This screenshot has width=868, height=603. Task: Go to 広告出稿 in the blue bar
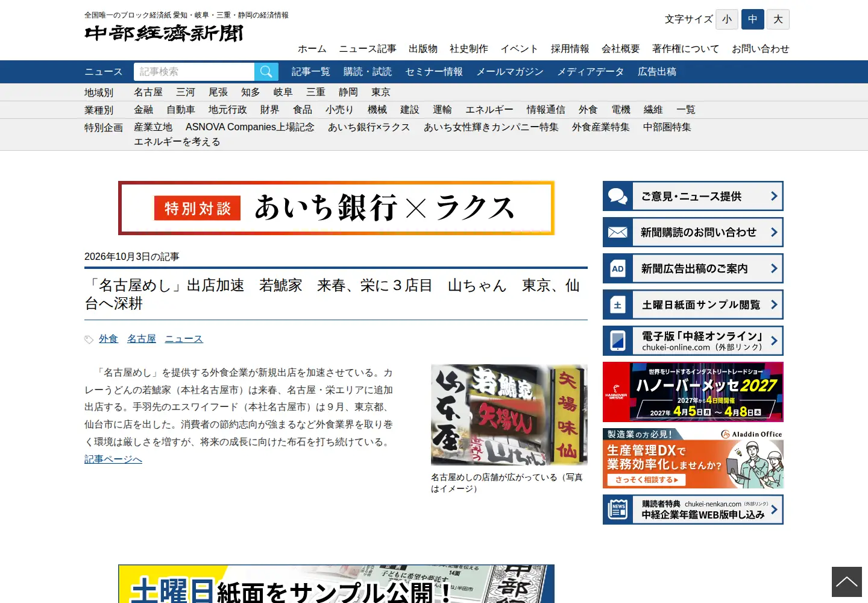tap(657, 72)
